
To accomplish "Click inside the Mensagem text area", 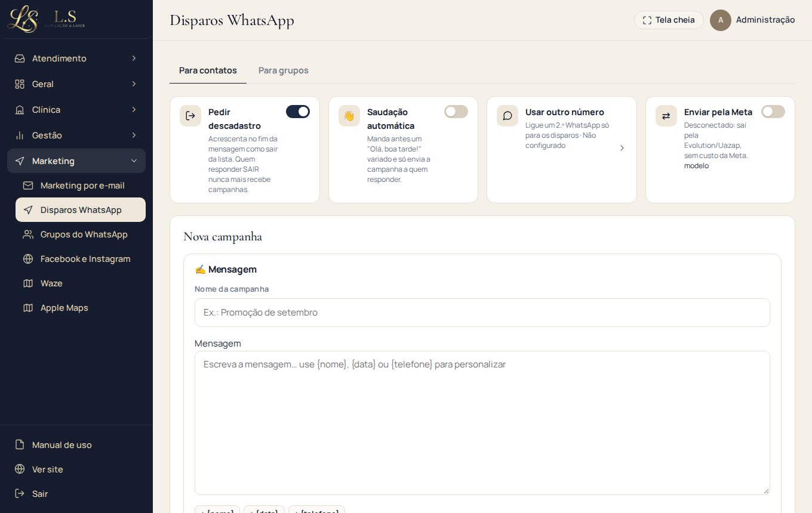I will click(x=482, y=423).
